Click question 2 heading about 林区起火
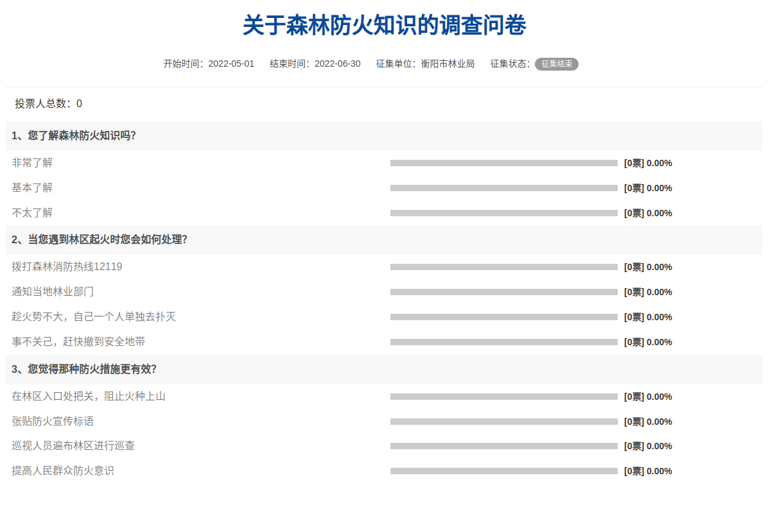The height and width of the screenshot is (532, 768). pyautogui.click(x=100, y=240)
